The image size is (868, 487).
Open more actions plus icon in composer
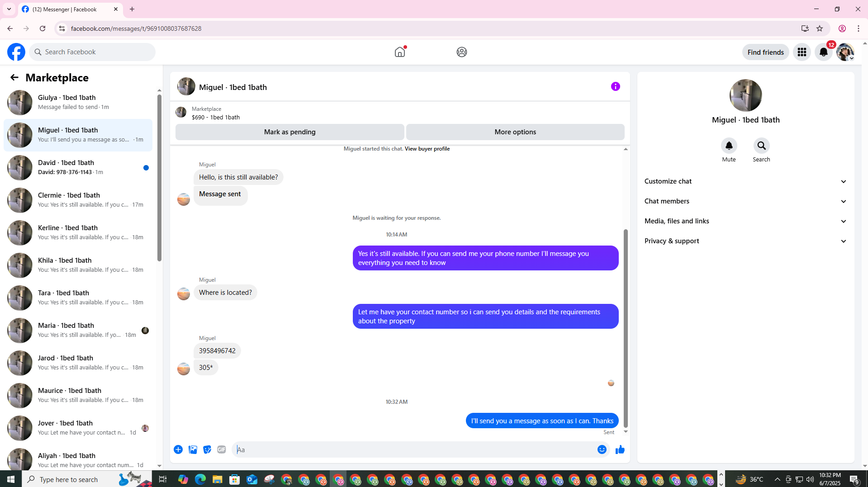[178, 449]
